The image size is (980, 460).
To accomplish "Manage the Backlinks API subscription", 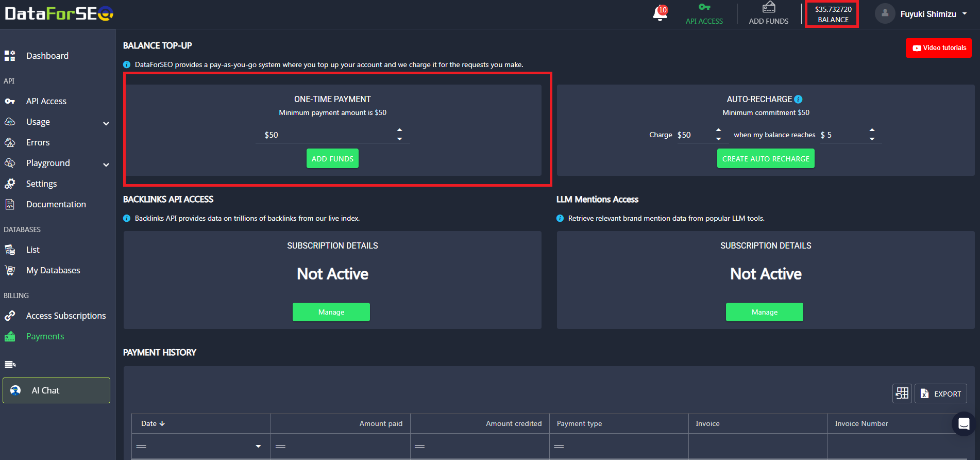I will pyautogui.click(x=331, y=312).
